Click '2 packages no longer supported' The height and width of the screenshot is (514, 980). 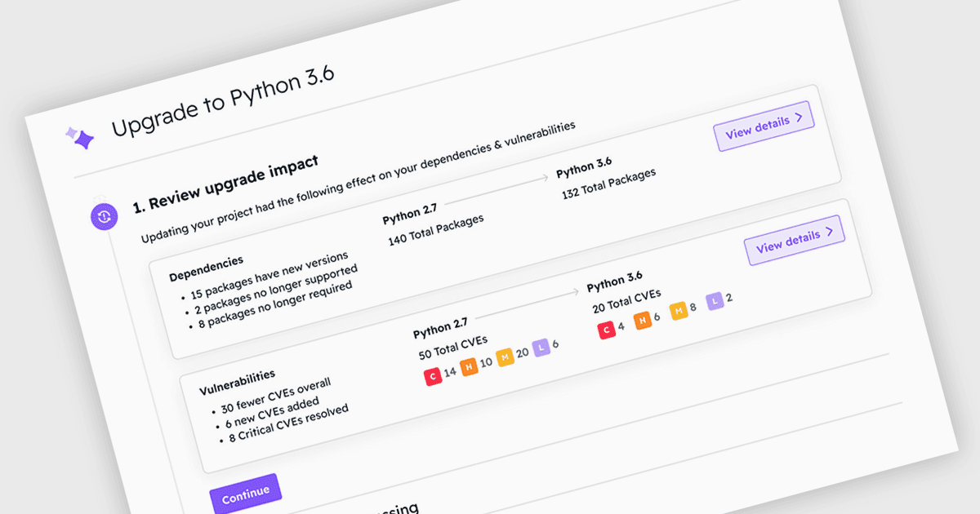click(x=274, y=290)
